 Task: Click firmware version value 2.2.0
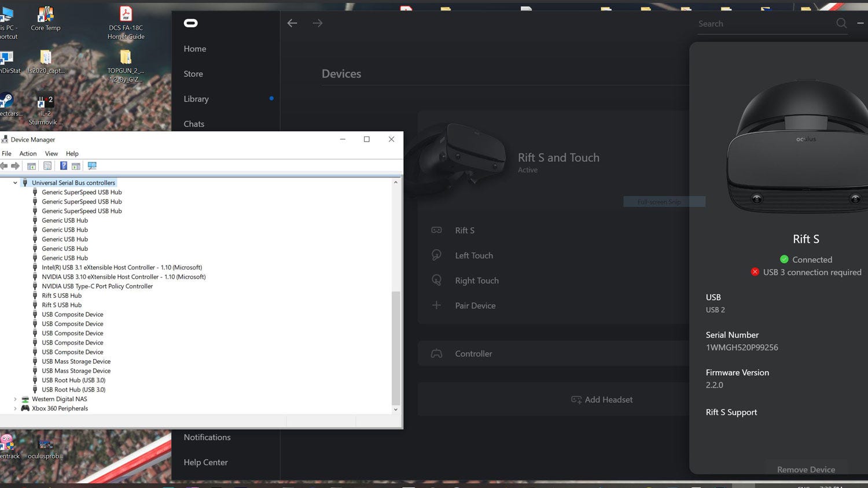(x=714, y=385)
